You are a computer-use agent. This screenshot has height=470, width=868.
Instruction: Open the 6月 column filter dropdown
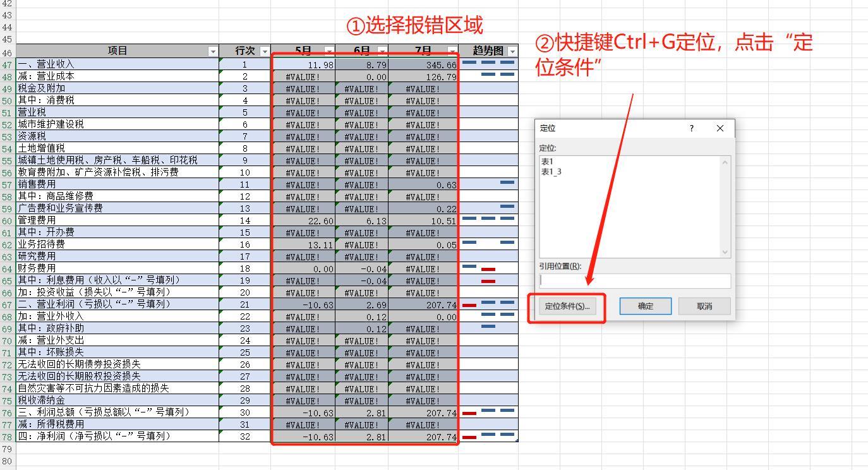point(382,51)
